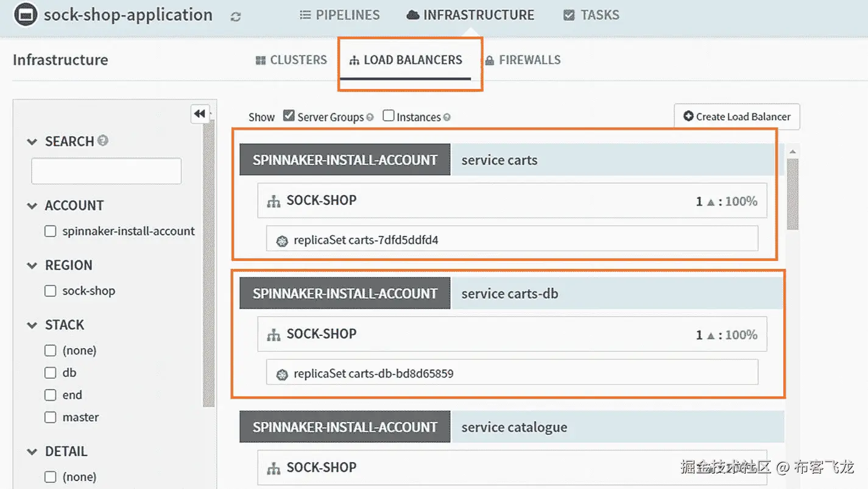Open replicaSet carts-db-bd8d65859 link
The height and width of the screenshot is (489, 868).
(x=373, y=373)
